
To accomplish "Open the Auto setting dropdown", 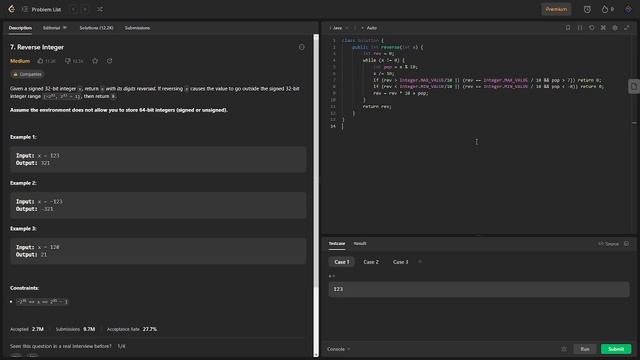I will [x=369, y=28].
